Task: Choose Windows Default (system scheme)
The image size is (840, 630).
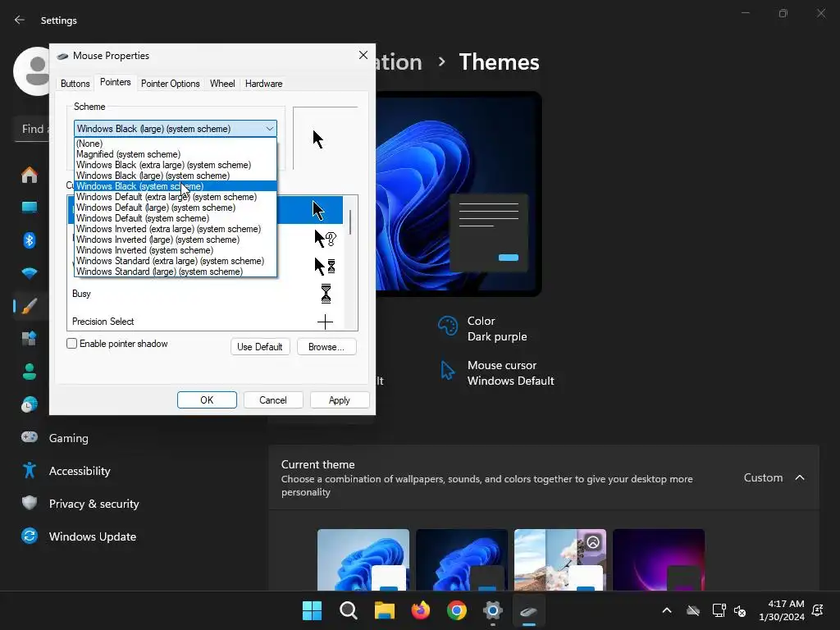Action: 176,218
